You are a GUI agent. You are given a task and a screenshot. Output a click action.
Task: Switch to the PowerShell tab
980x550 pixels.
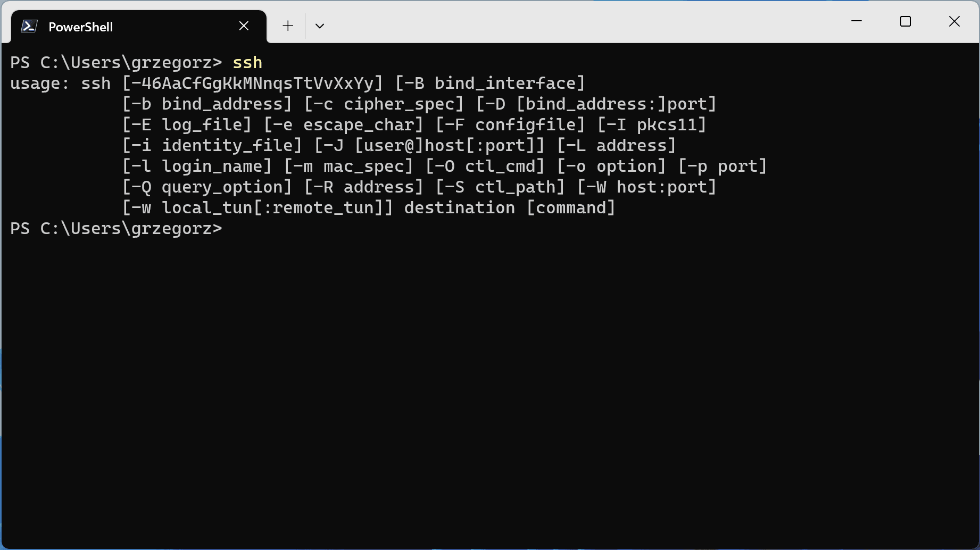[106, 26]
